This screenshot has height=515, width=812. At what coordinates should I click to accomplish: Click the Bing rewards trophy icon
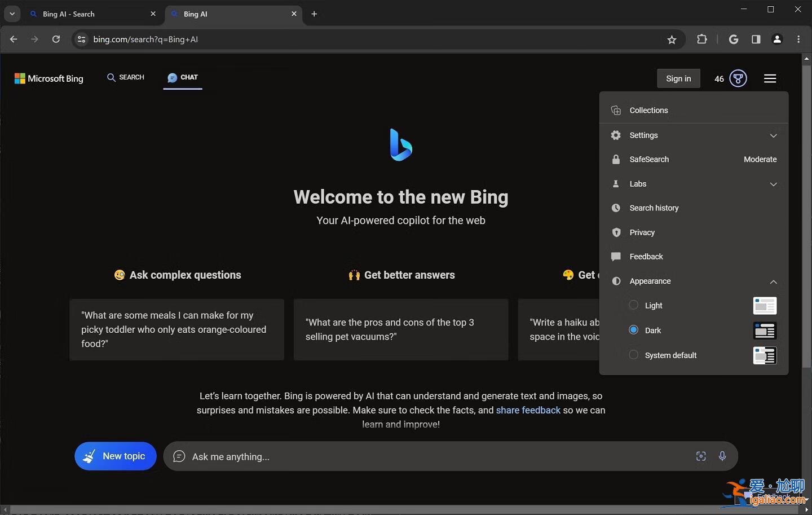click(x=738, y=78)
